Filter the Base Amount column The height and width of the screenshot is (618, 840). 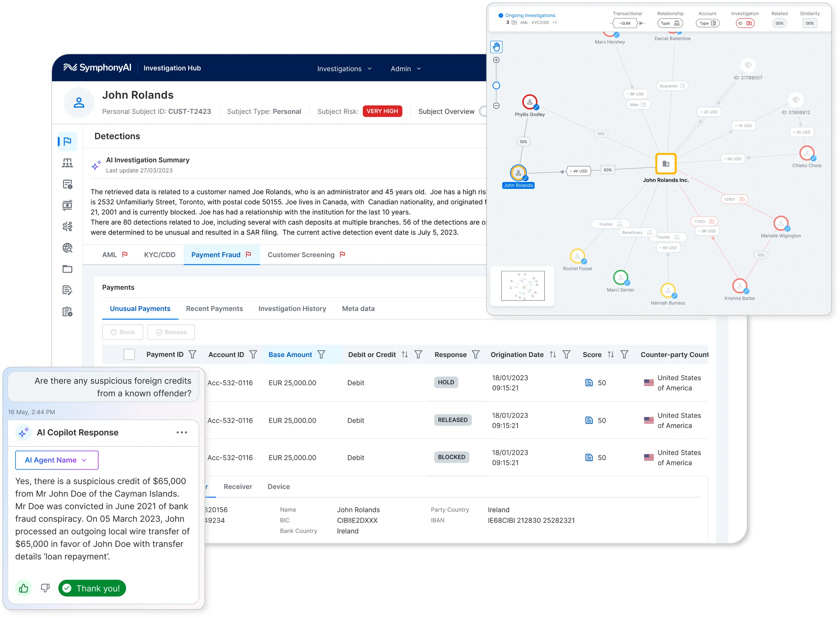tap(321, 354)
